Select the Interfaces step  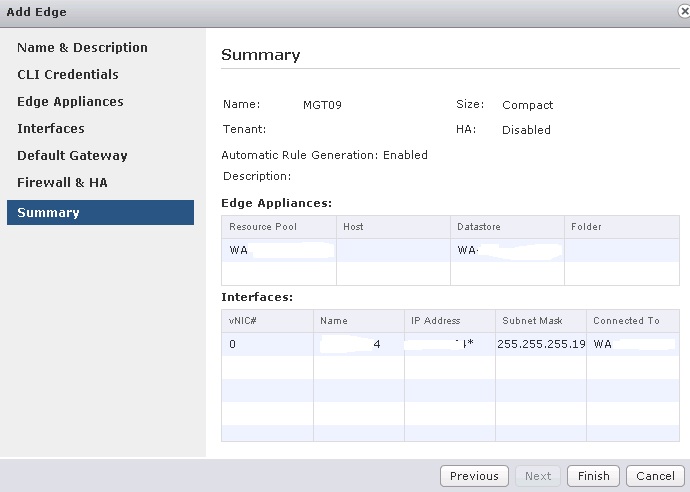(x=51, y=129)
